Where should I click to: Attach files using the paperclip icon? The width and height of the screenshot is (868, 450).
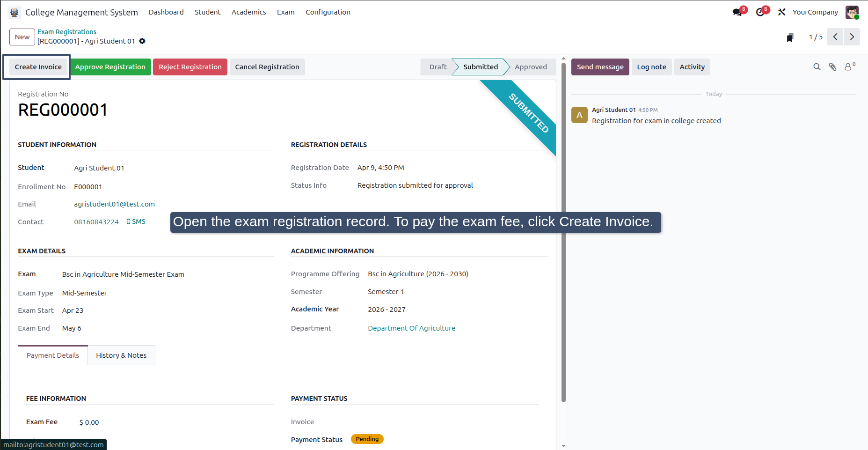coord(832,67)
